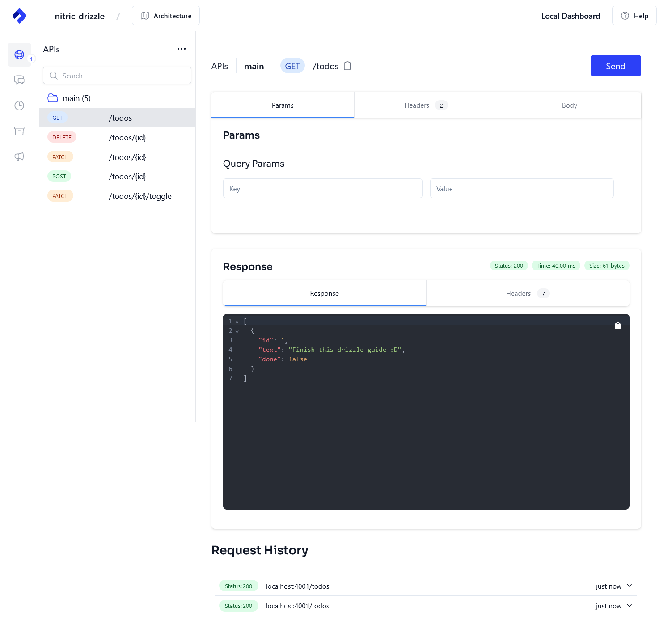The image size is (672, 620).
Task: Expand the first localhost:4001/todos history entry
Action: click(629, 586)
